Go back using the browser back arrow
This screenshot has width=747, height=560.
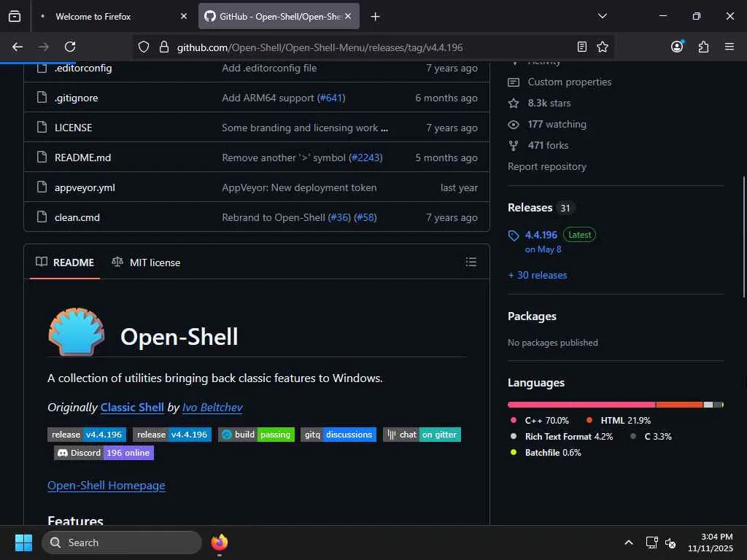tap(18, 47)
